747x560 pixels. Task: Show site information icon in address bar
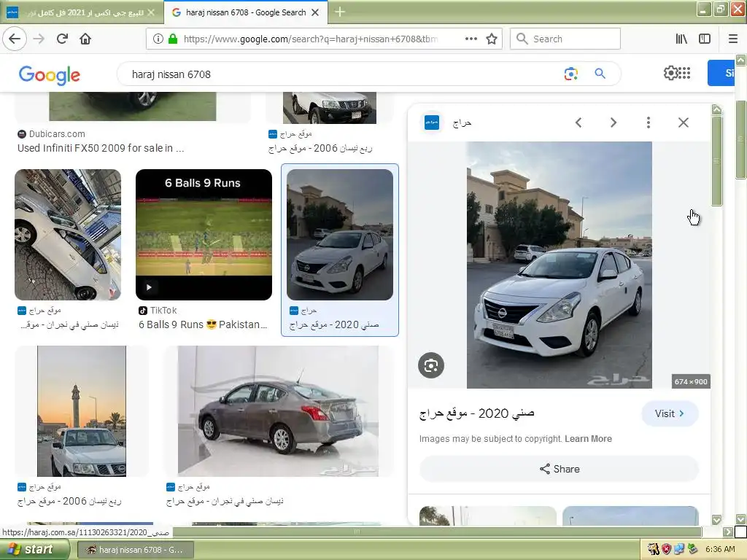158,39
